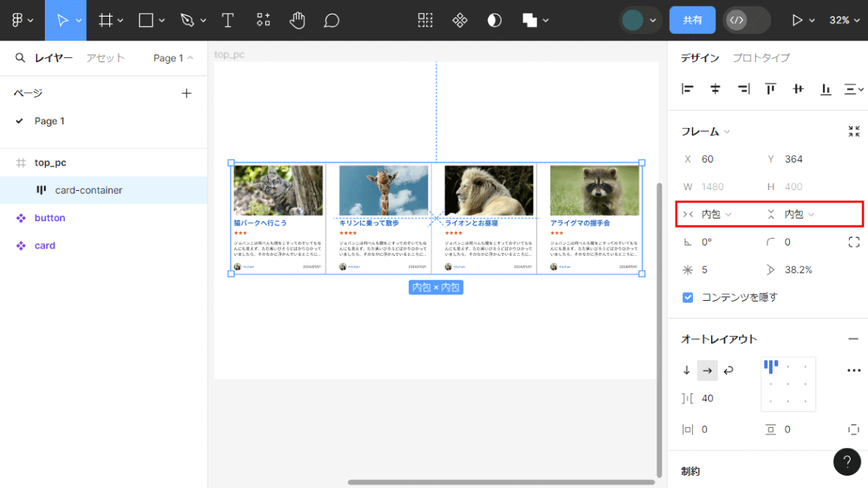Open the Resources panel tool
This screenshot has width=868, height=488.
(x=263, y=20)
